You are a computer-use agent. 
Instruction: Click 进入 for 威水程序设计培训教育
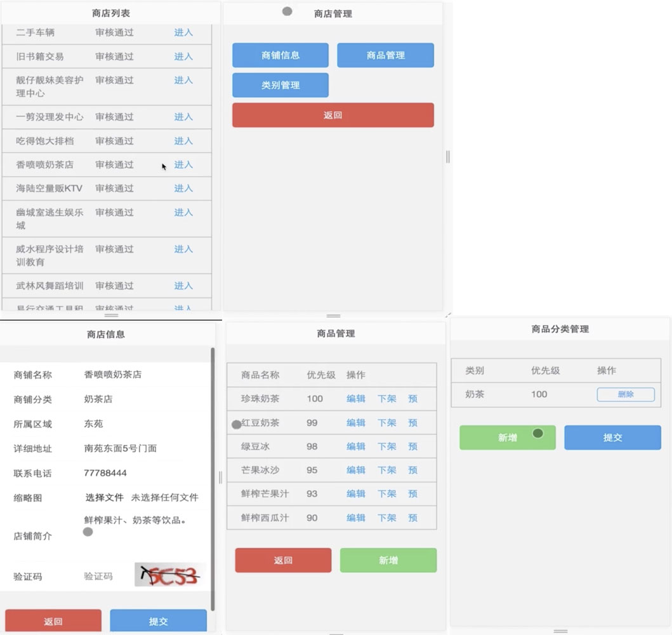point(183,249)
